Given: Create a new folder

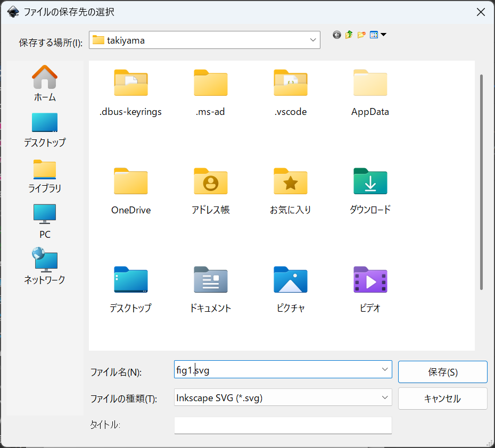Looking at the screenshot, I should click(x=361, y=35).
